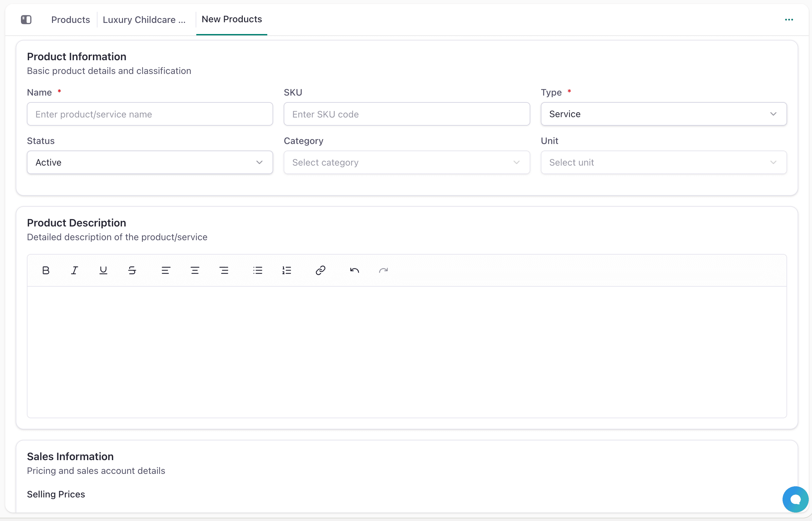Focus the SKU code input field

407,114
